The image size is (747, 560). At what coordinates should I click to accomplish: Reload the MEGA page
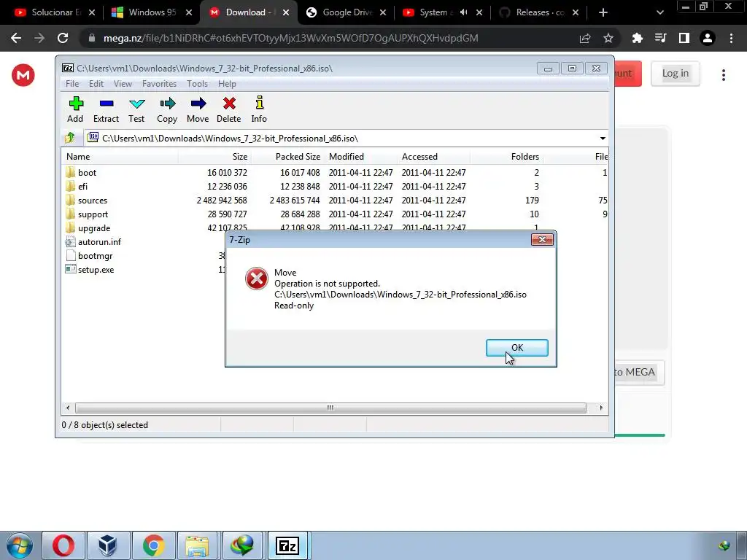[x=63, y=38]
